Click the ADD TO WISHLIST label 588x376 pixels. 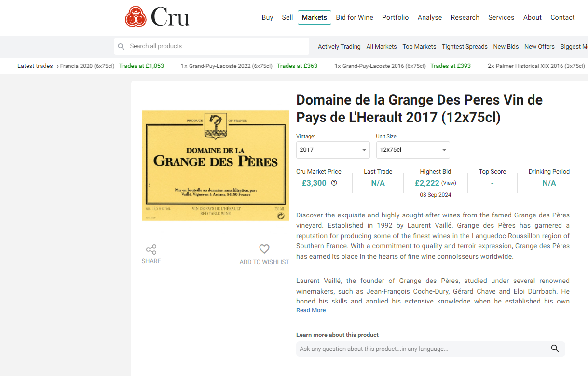[x=264, y=262]
